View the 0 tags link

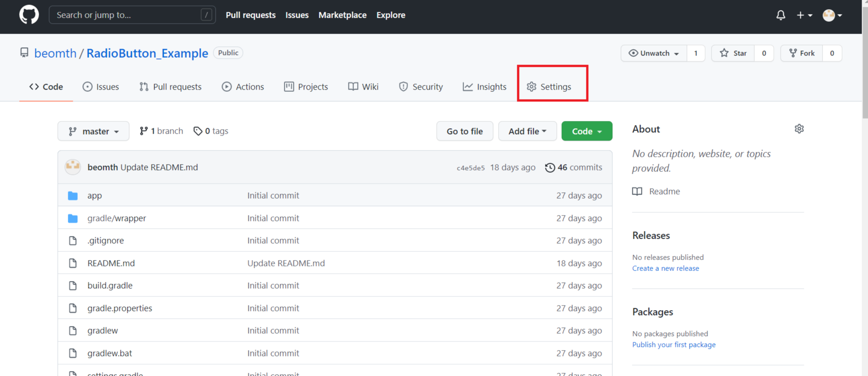click(211, 131)
